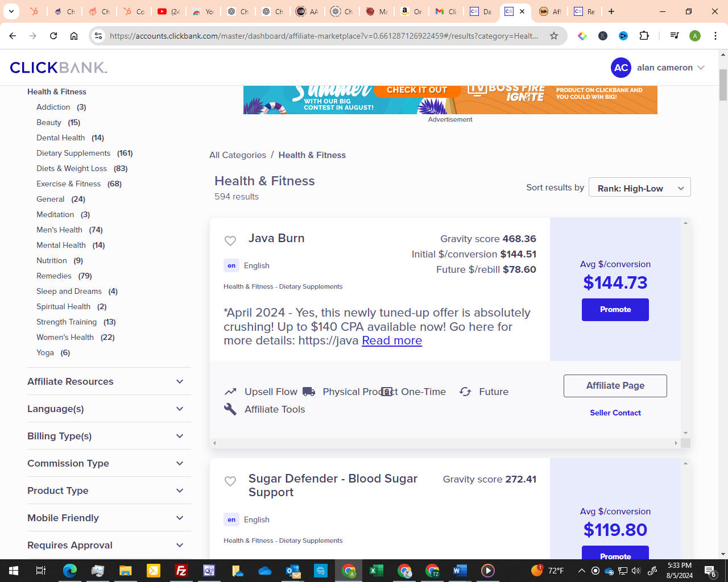The image size is (728, 582).
Task: Expand the alan cameron account menu
Action: coord(701,68)
